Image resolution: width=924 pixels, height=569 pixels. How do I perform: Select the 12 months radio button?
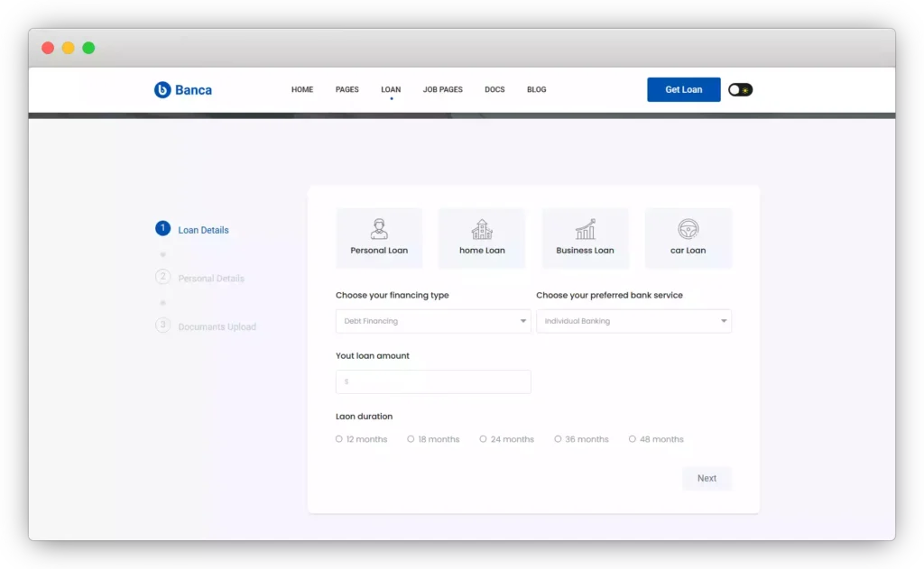point(339,439)
